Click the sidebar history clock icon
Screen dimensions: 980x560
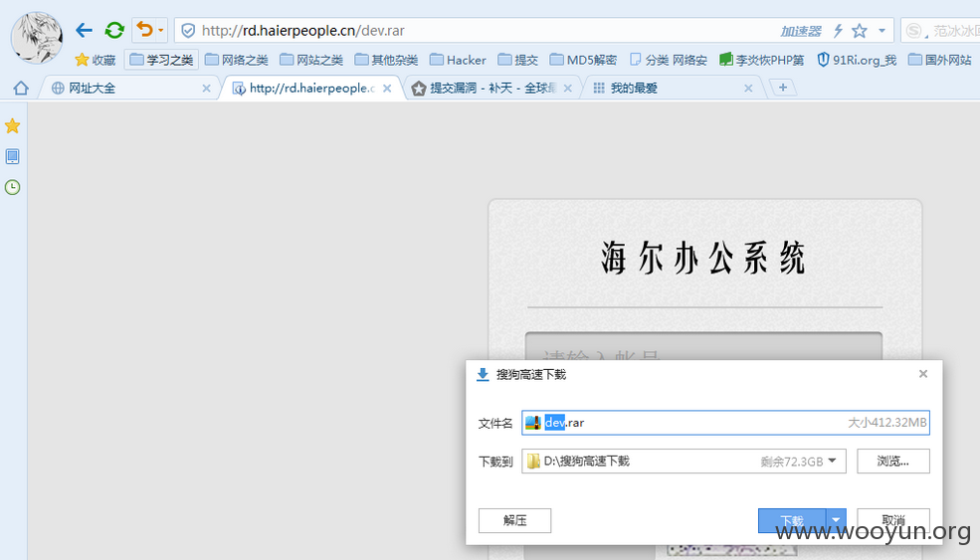pyautogui.click(x=13, y=187)
